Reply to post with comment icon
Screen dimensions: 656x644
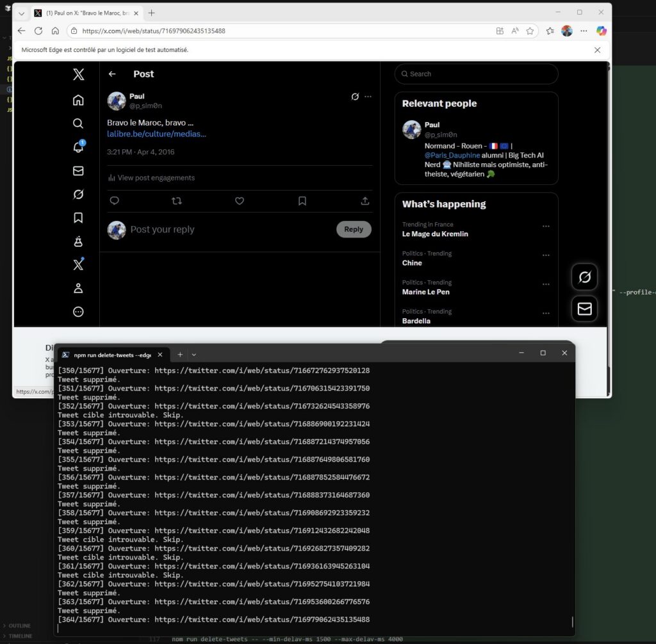115,201
